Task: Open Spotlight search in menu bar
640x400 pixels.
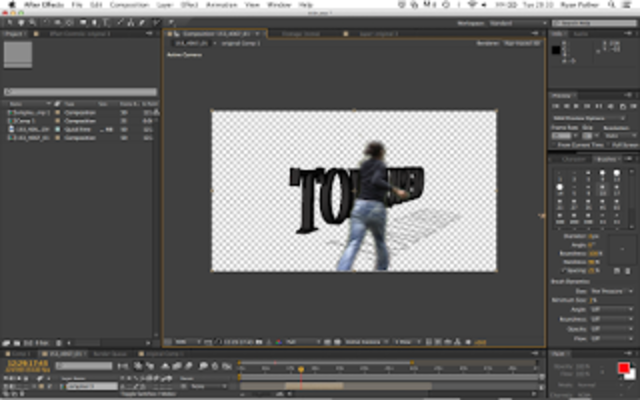Action: pos(611,4)
